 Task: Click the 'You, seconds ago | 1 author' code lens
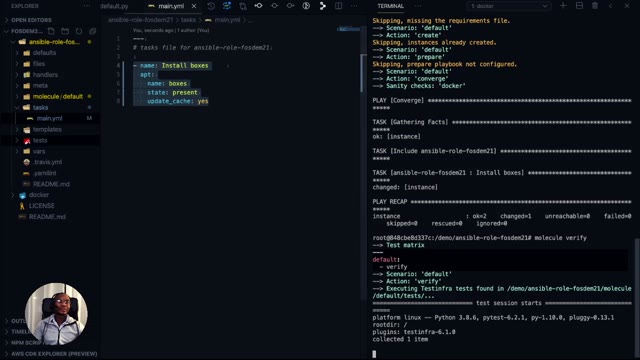[x=171, y=30]
